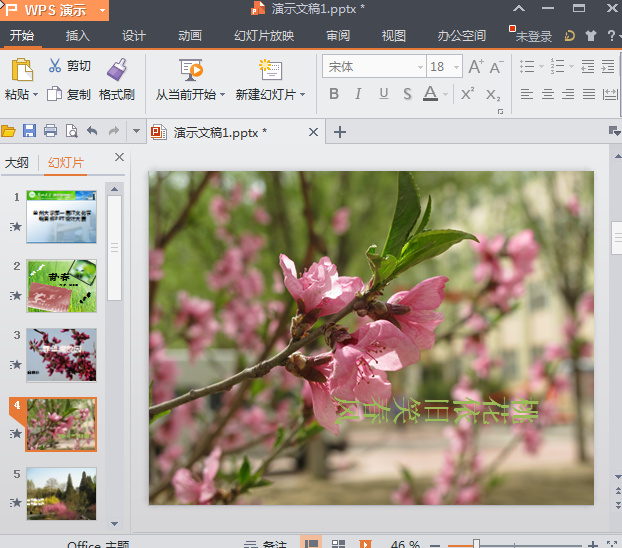Click the print icon in quick access toolbar
The height and width of the screenshot is (548, 622).
coord(50,131)
